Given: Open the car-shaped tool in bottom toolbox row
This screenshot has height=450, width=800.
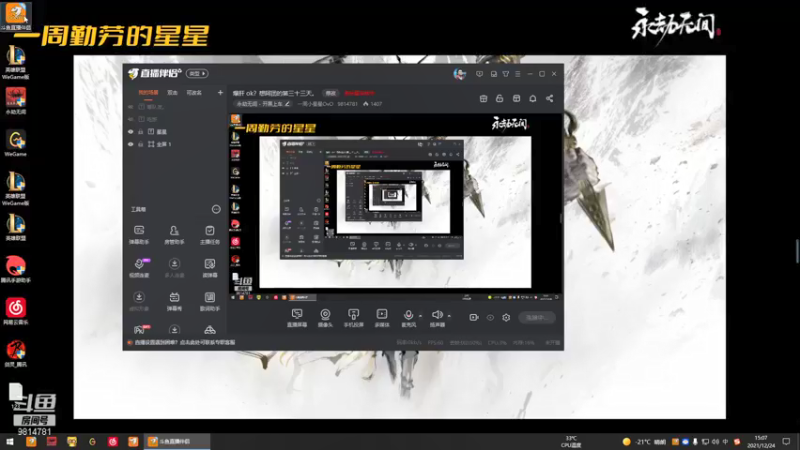Looking at the screenshot, I should 210,330.
